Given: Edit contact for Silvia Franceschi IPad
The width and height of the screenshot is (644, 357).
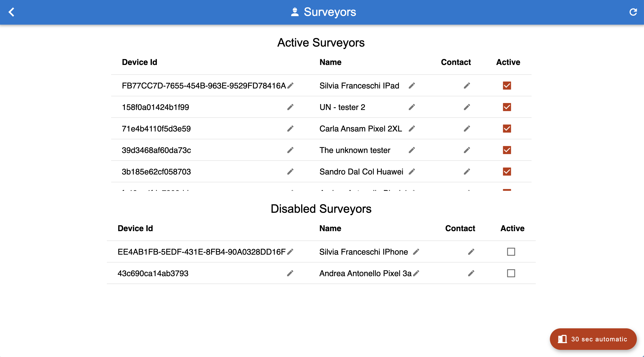Looking at the screenshot, I should coord(467,86).
